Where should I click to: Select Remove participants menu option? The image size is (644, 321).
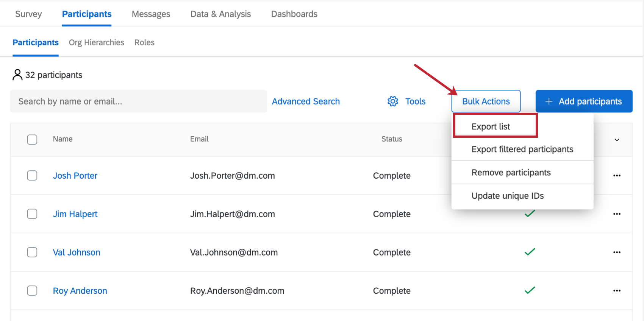(511, 173)
